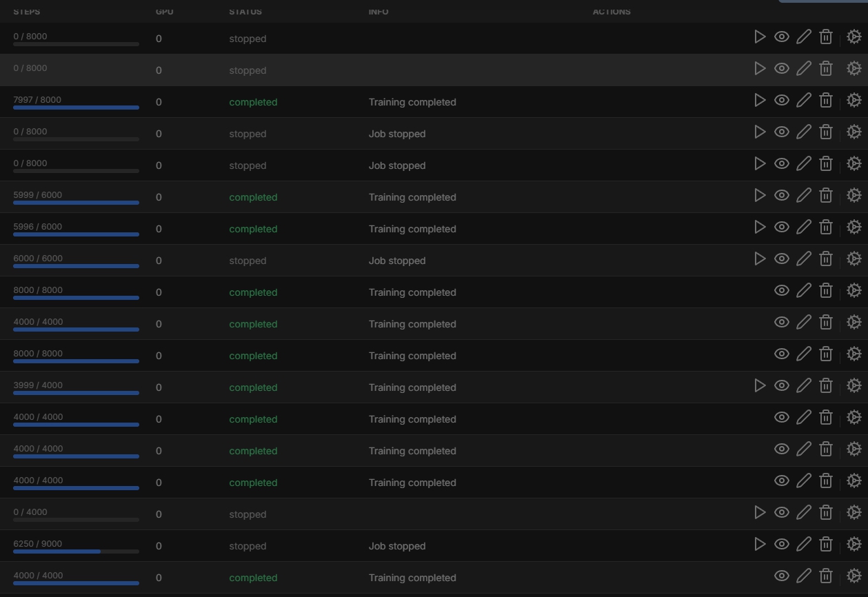View the job stopped at 6250 / 9000
868x597 pixels.
coord(781,544)
